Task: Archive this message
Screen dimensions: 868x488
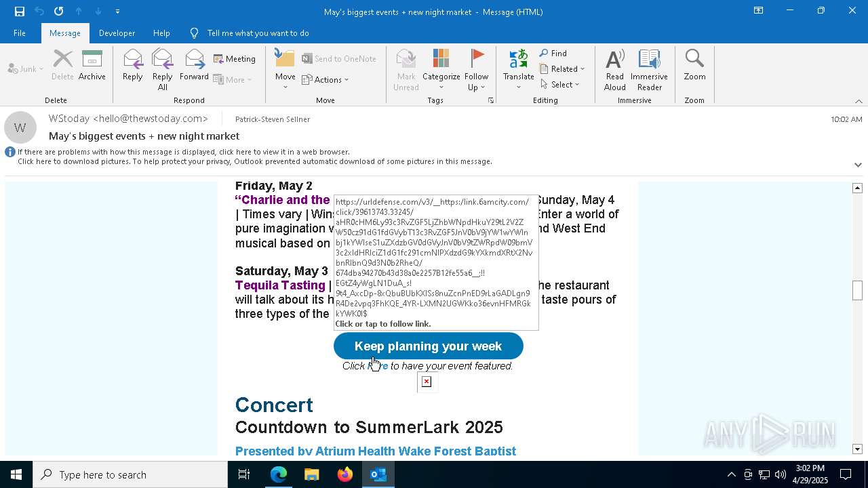Action: point(92,66)
